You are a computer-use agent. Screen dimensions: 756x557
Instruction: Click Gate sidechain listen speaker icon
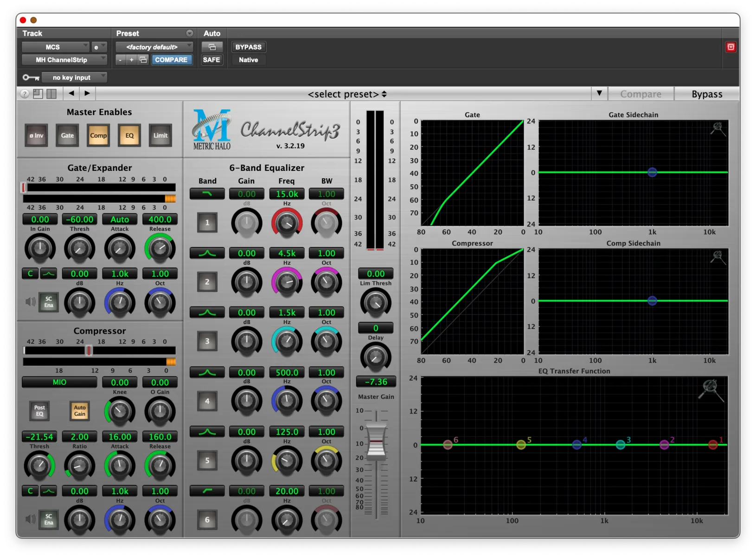tap(31, 302)
